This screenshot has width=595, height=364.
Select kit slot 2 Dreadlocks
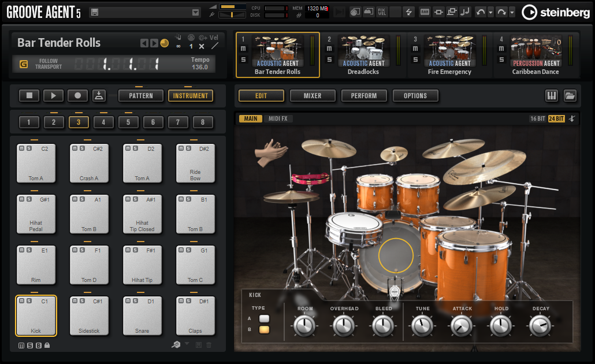click(x=363, y=55)
